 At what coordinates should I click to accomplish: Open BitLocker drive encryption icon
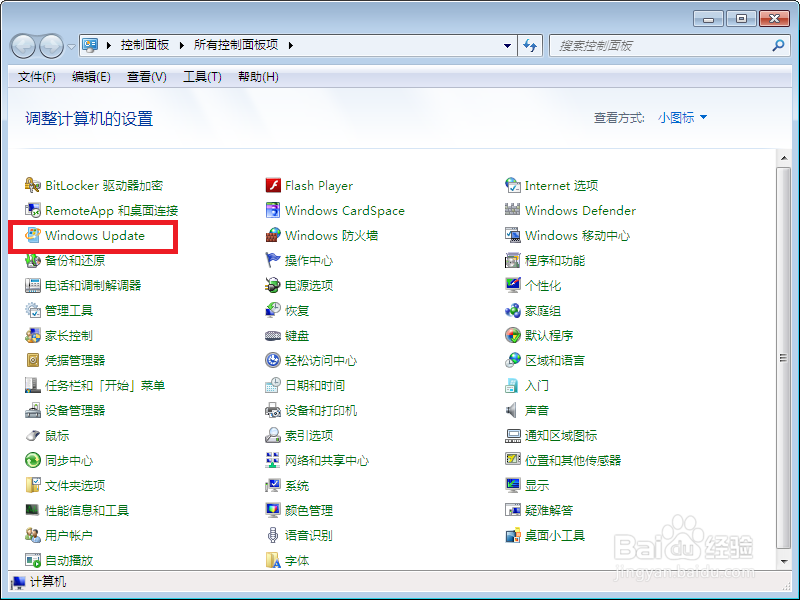[33, 185]
